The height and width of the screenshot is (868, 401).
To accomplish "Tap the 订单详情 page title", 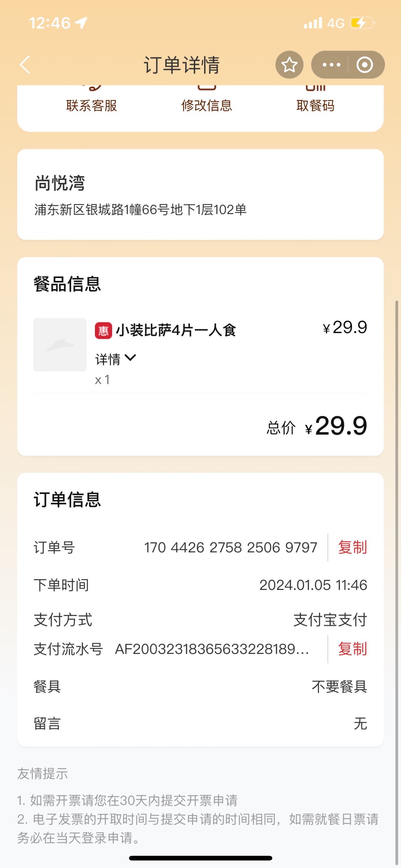I will 182,65.
